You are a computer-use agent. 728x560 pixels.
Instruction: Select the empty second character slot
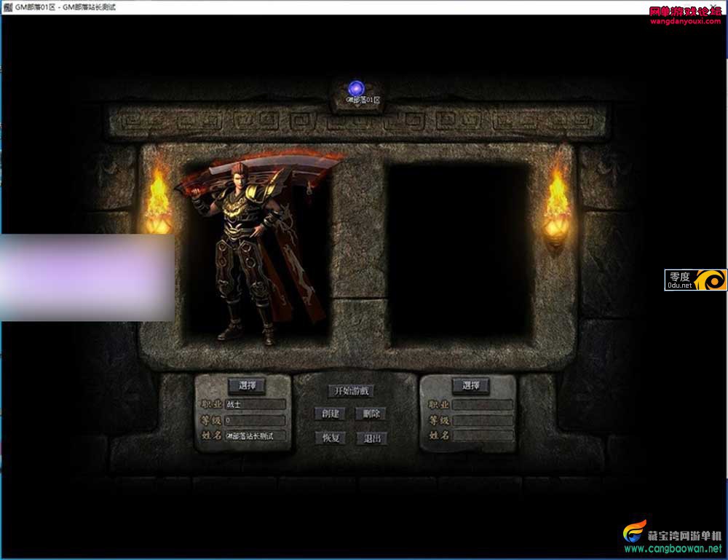(x=458, y=253)
